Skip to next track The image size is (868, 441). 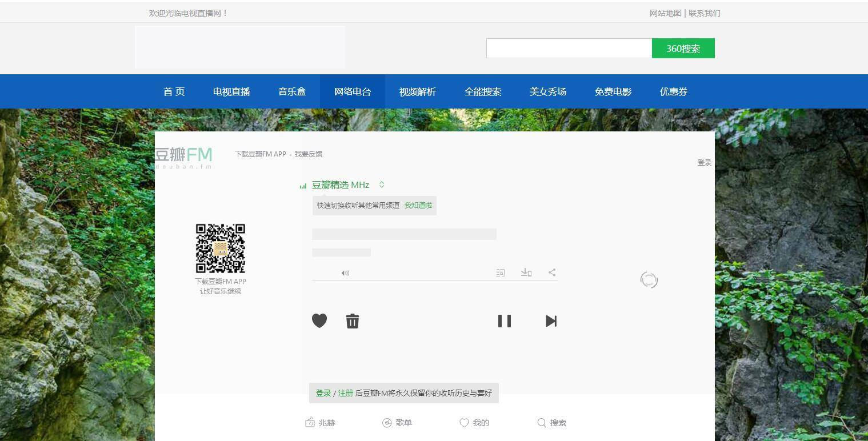(550, 320)
